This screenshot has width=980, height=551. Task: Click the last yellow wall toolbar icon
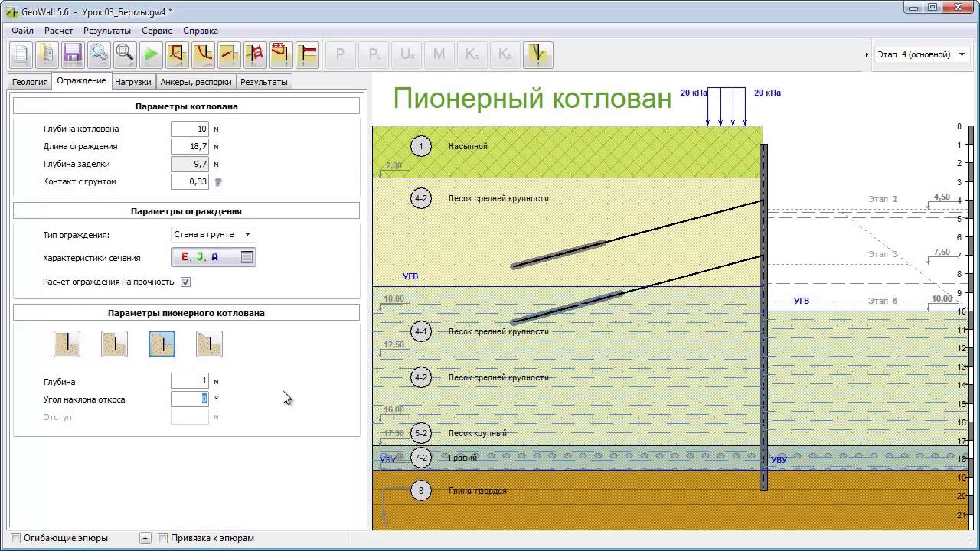(538, 54)
